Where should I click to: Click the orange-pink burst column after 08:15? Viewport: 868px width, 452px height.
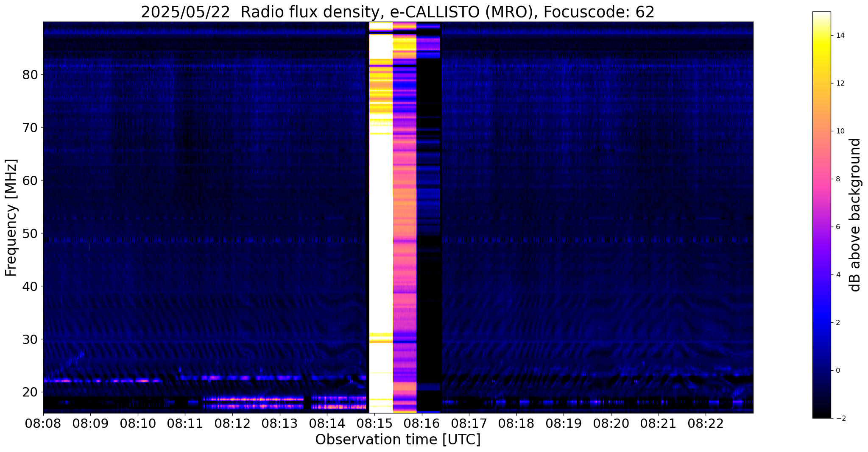click(x=405, y=217)
